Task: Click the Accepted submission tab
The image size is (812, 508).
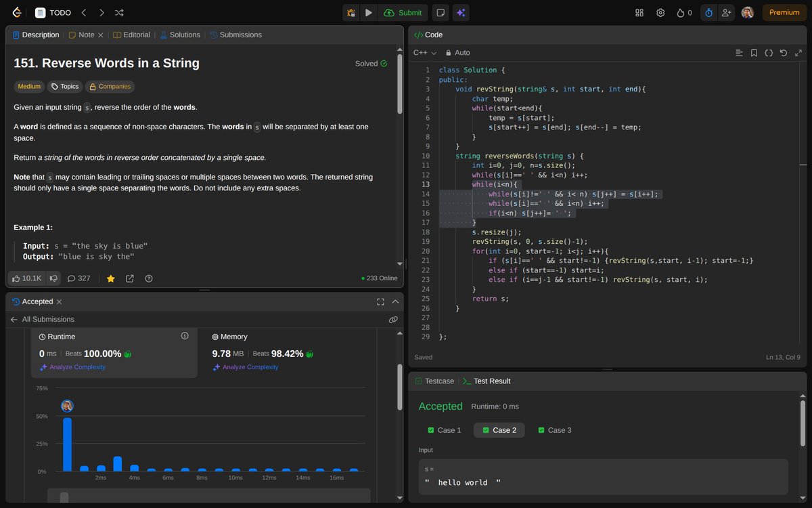Action: pyautogui.click(x=32, y=301)
